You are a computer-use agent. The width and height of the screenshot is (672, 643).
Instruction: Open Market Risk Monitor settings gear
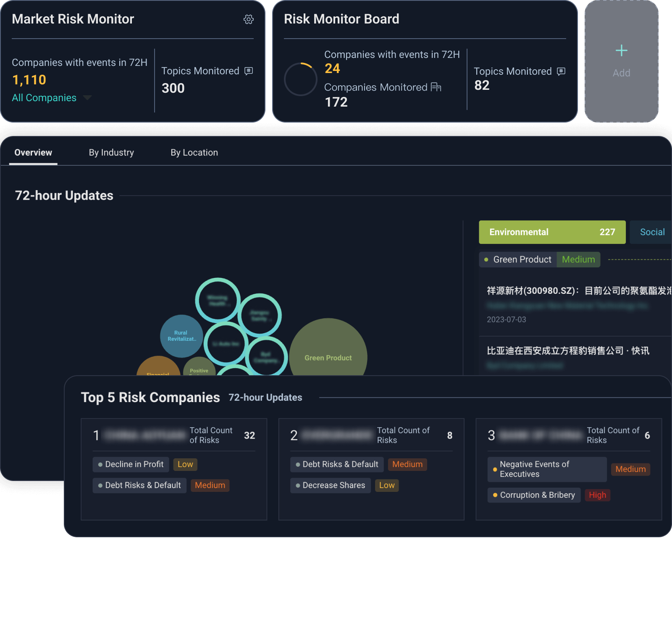coord(249,19)
